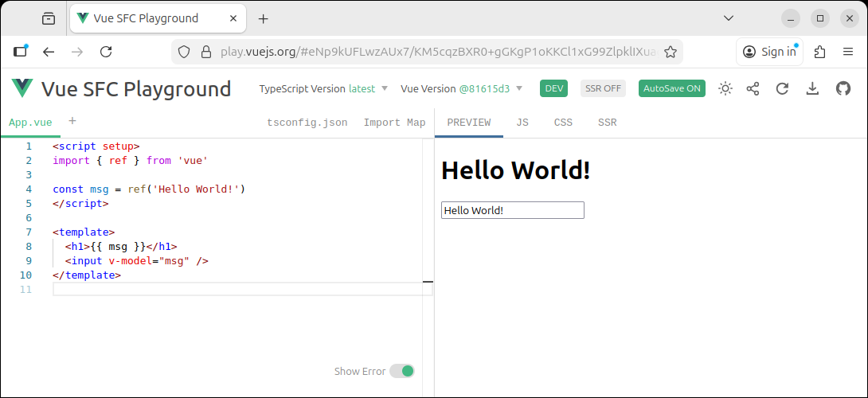Click 'import { ref } from 'vue'' code line

coord(130,161)
